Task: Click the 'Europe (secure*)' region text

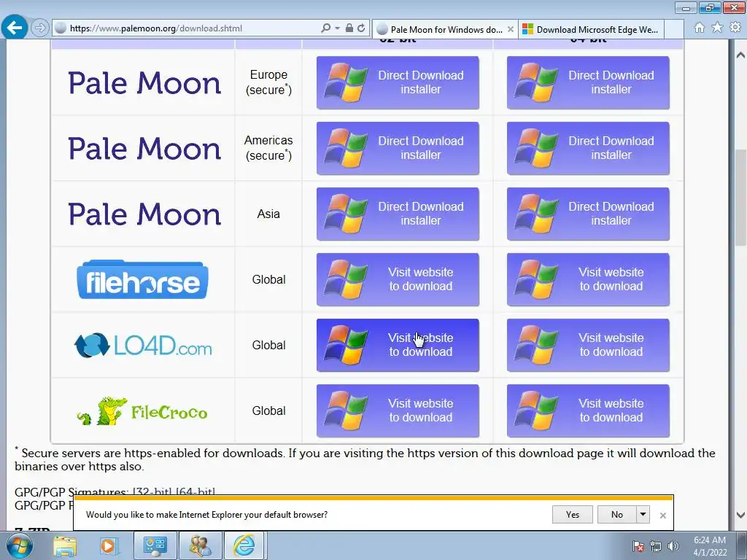Action: (268, 82)
